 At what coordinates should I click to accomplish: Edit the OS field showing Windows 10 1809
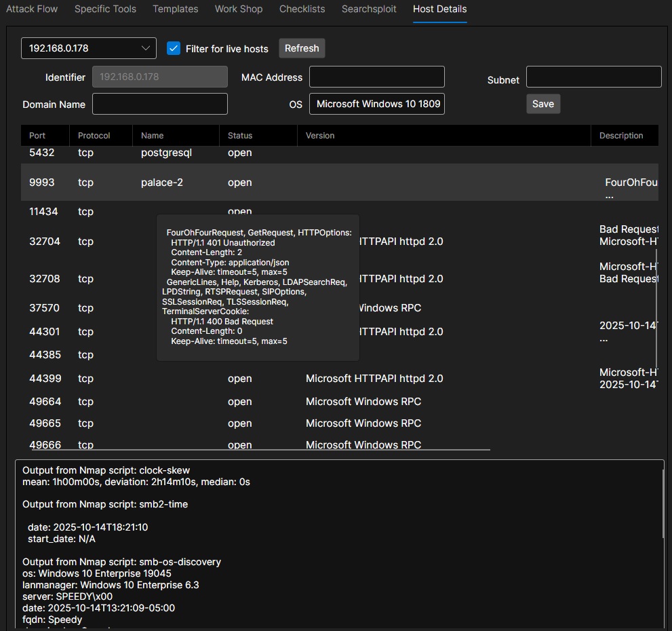[376, 103]
